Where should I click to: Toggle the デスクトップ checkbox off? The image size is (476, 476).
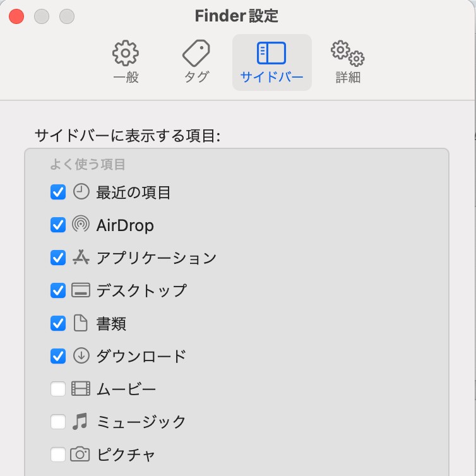[x=58, y=290]
